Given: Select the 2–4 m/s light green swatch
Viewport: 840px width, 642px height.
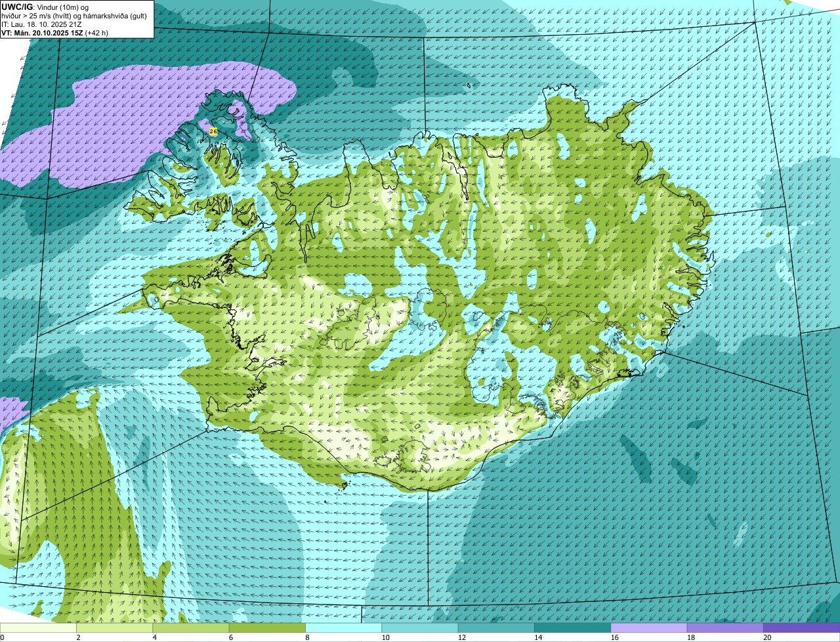Looking at the screenshot, I should 114,628.
